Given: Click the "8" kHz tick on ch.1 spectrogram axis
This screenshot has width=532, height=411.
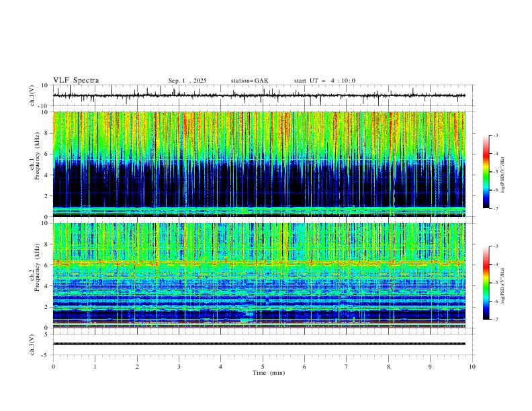Looking at the screenshot, I should [x=46, y=133].
